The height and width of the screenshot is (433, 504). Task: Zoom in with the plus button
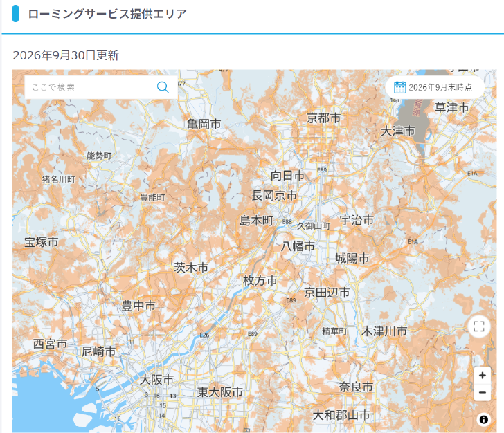coord(482,375)
